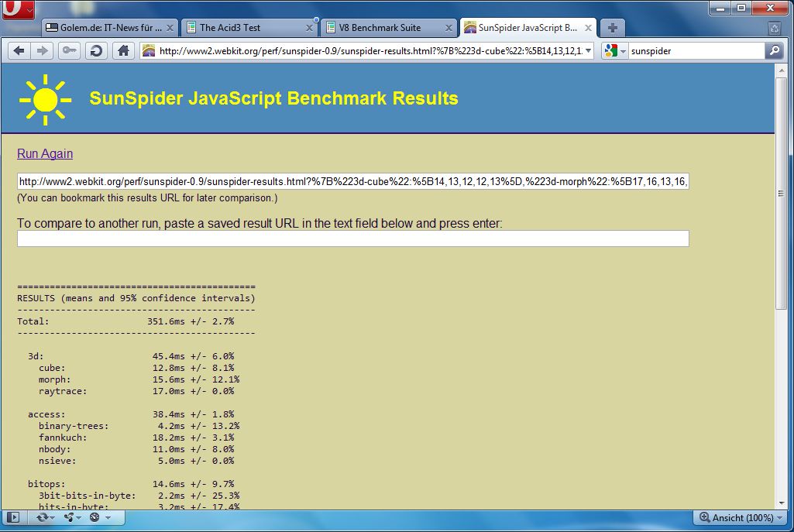Open the Ansicht (100%) zoom dropdown
This screenshot has width=794, height=532.
point(738,517)
